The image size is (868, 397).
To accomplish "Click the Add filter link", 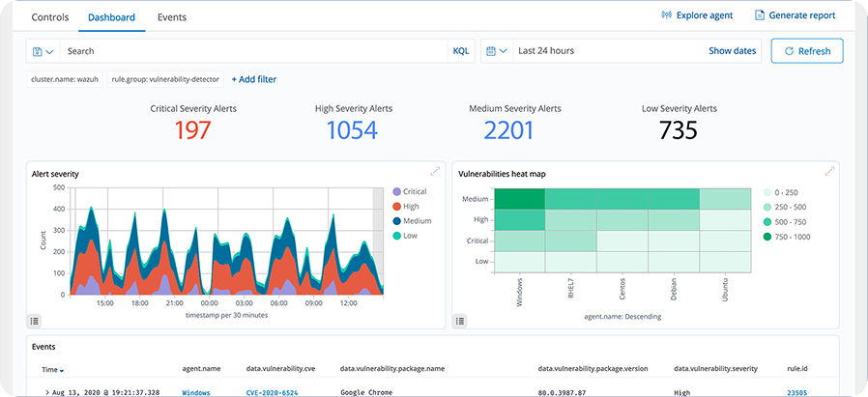I will point(253,79).
